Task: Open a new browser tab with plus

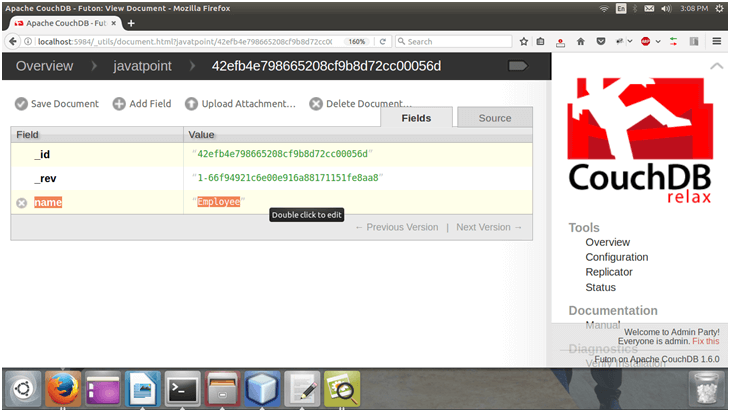Action: [x=131, y=23]
